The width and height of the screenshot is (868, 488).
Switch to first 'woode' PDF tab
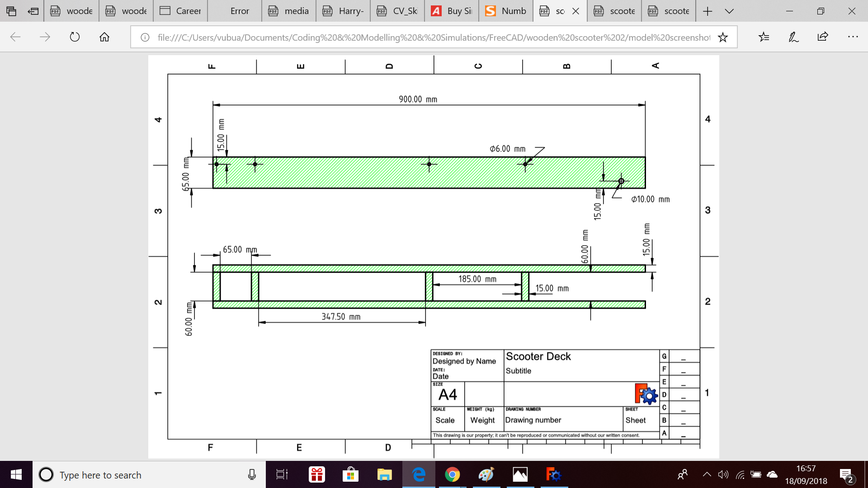point(71,11)
